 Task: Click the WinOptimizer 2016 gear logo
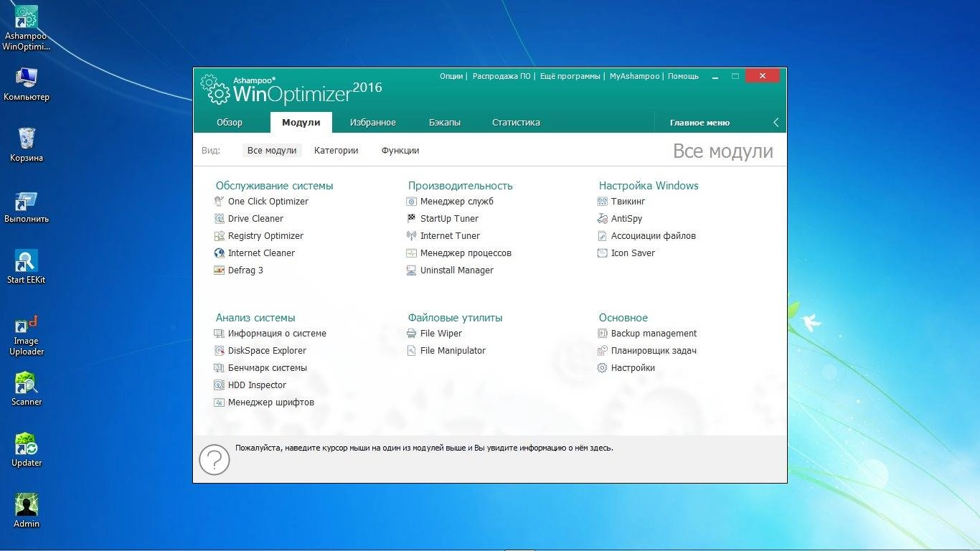click(214, 90)
